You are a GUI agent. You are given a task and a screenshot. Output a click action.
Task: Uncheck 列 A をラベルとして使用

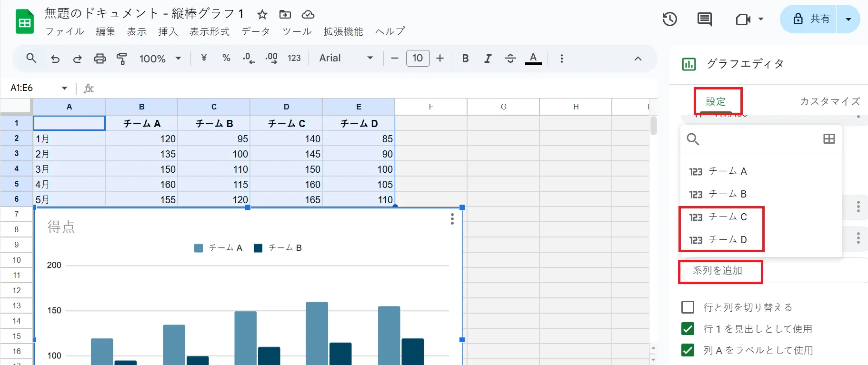coord(688,350)
